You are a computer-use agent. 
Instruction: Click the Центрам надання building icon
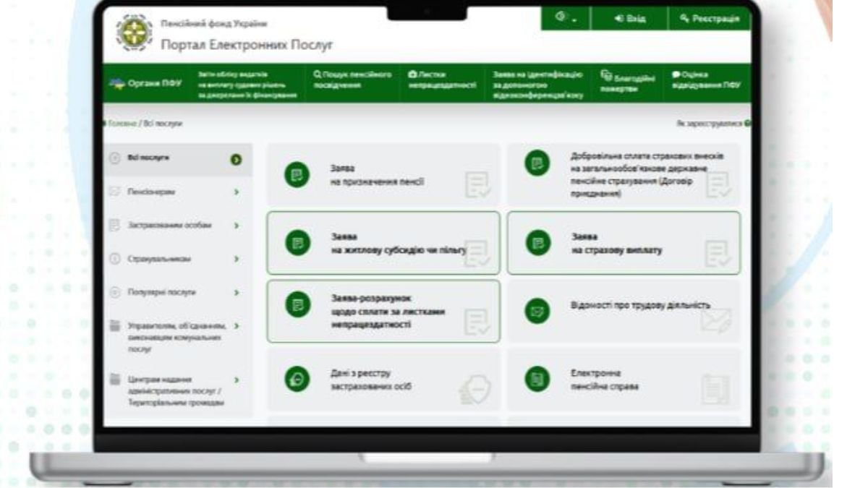click(x=114, y=380)
